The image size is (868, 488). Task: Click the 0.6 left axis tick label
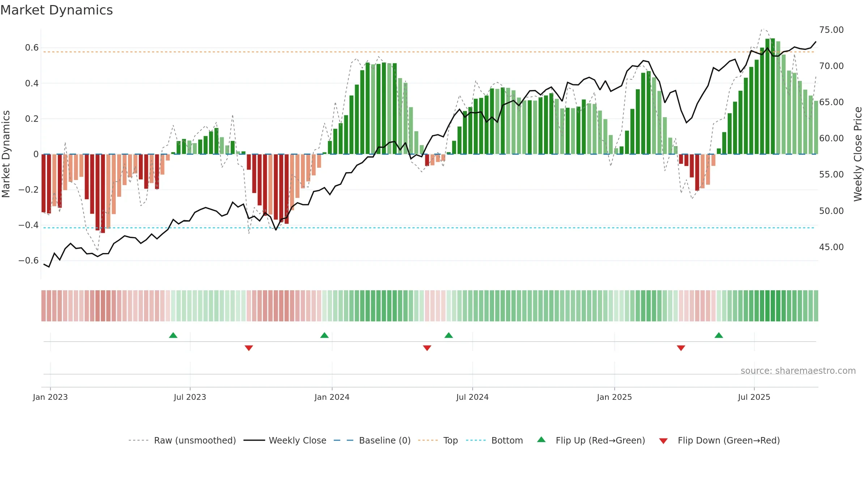tap(32, 48)
